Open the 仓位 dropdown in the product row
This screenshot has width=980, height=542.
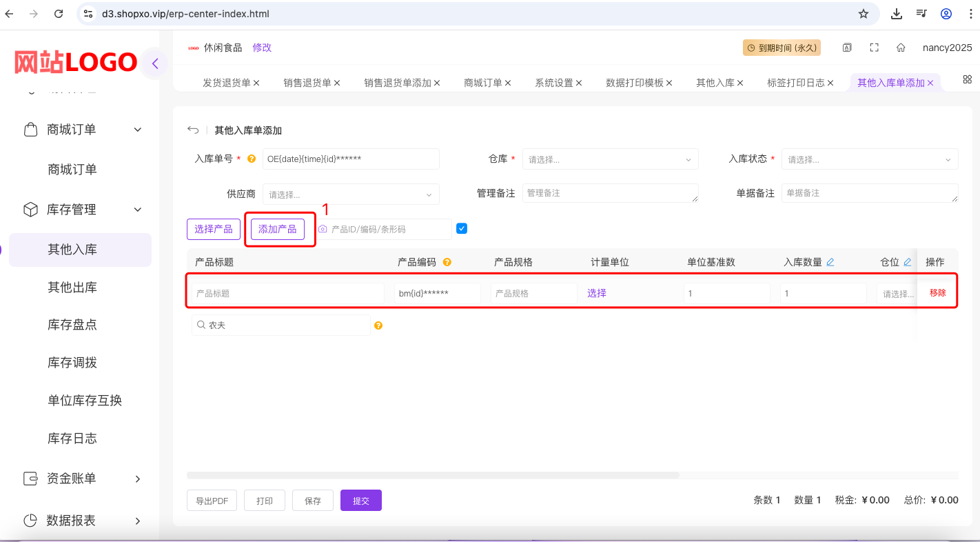pyautogui.click(x=897, y=294)
